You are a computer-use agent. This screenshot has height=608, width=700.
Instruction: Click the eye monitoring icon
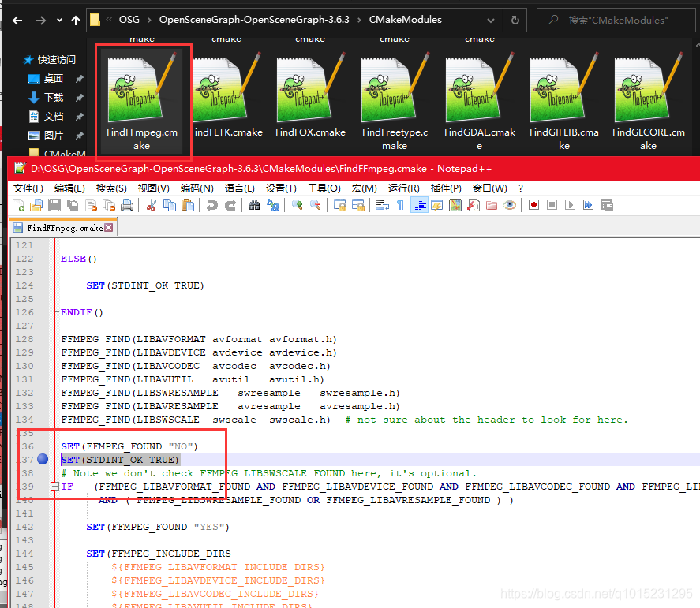pos(510,205)
